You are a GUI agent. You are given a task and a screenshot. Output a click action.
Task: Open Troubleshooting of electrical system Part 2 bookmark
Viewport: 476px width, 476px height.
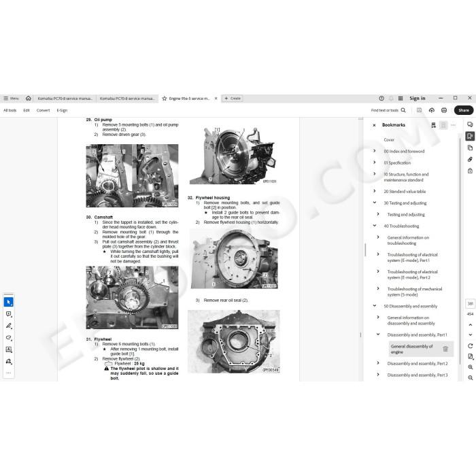tap(413, 275)
